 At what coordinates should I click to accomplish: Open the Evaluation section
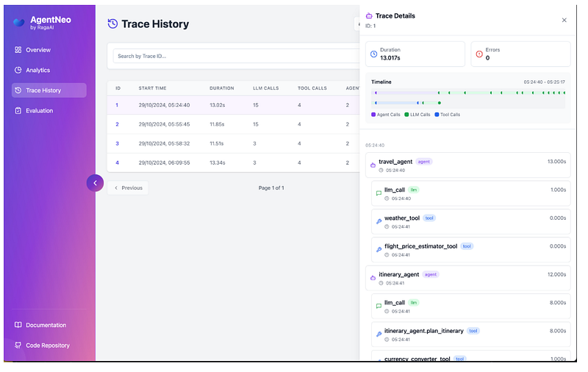click(x=40, y=111)
